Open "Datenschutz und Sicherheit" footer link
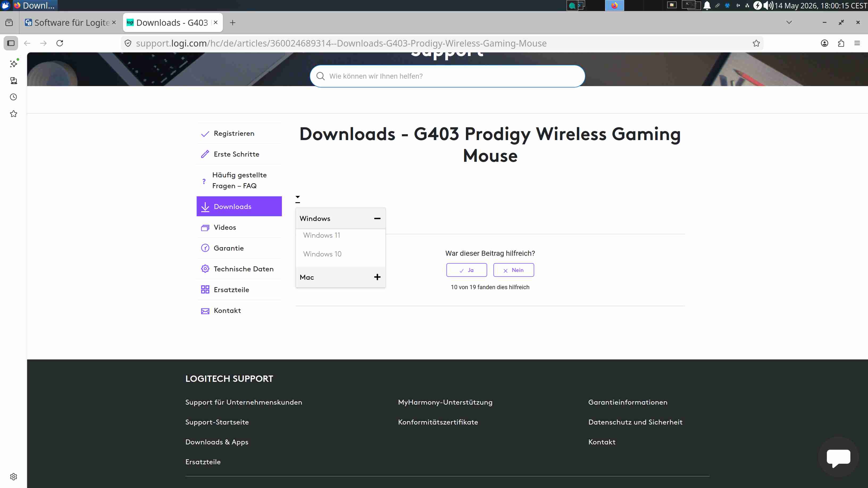This screenshot has height=488, width=868. click(635, 422)
